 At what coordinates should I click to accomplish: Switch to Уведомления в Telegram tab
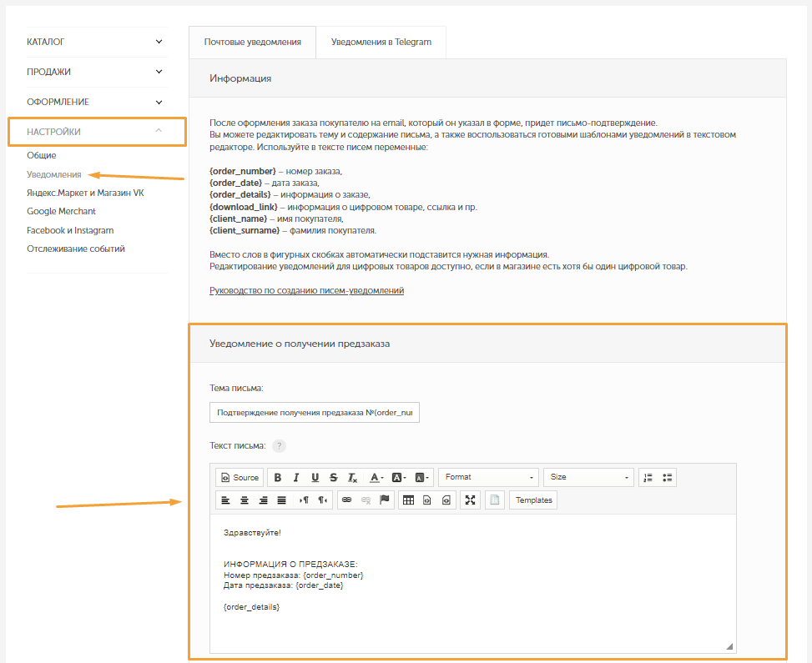[x=381, y=42]
